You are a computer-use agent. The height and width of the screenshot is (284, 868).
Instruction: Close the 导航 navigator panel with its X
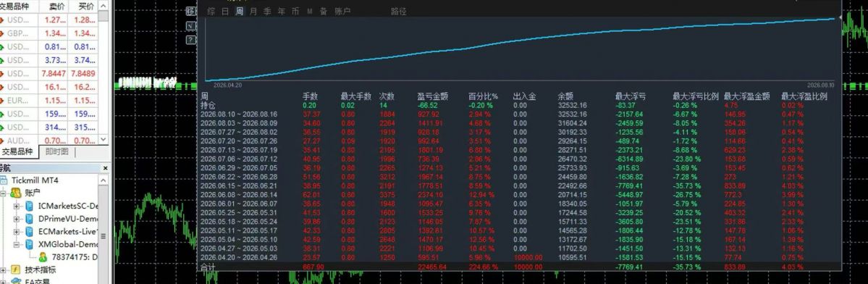(105, 168)
